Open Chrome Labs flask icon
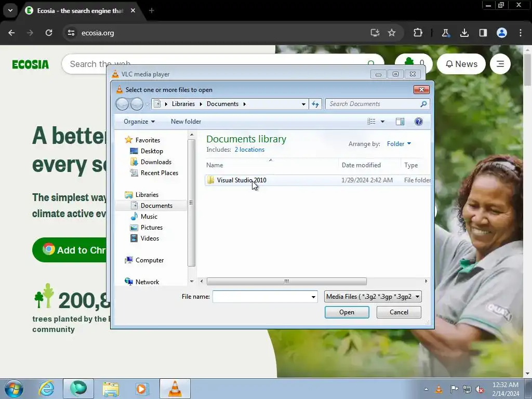This screenshot has width=532, height=399. click(445, 33)
